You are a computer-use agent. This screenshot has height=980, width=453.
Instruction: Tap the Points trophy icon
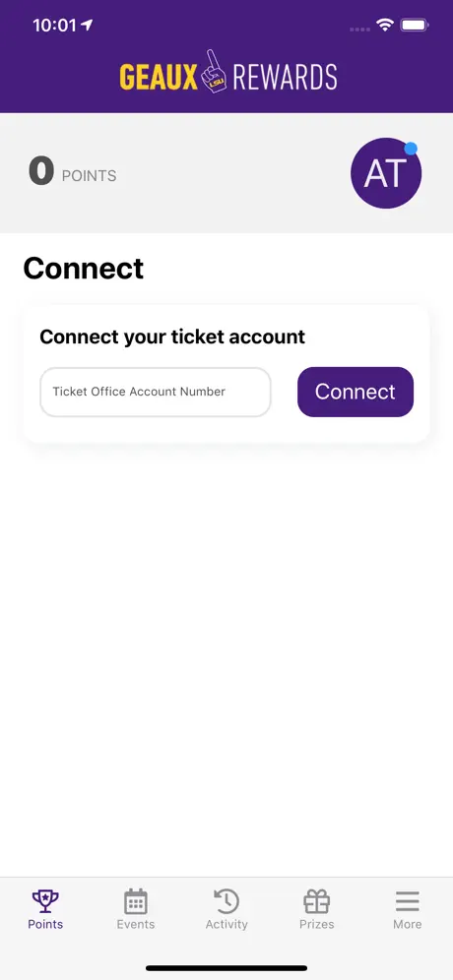45,901
